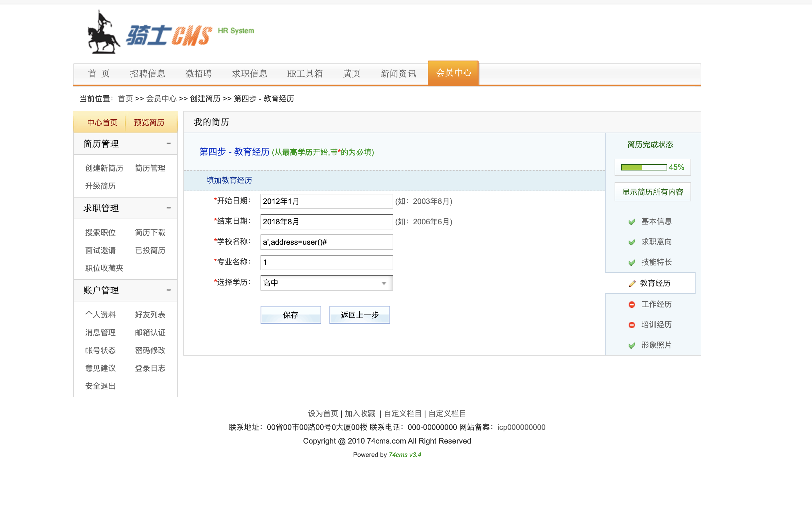This screenshot has height=506, width=812.
Task: Go to HR工具箱 in navigation bar
Action: (305, 74)
